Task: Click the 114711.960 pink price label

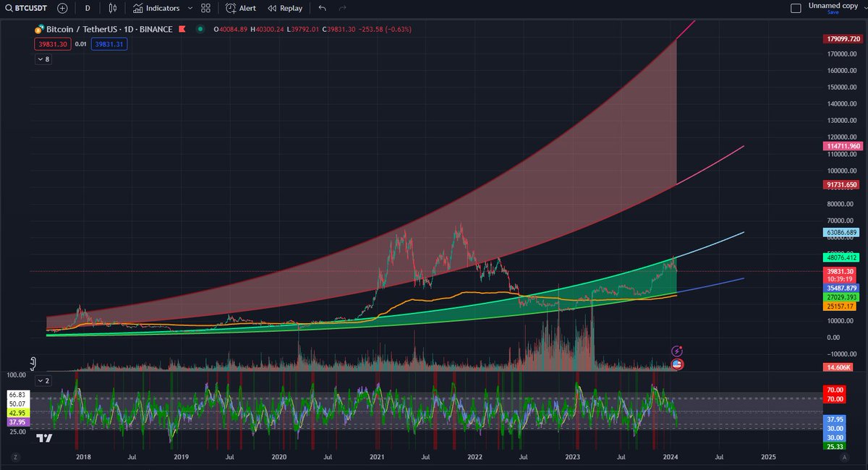Action: (x=843, y=146)
